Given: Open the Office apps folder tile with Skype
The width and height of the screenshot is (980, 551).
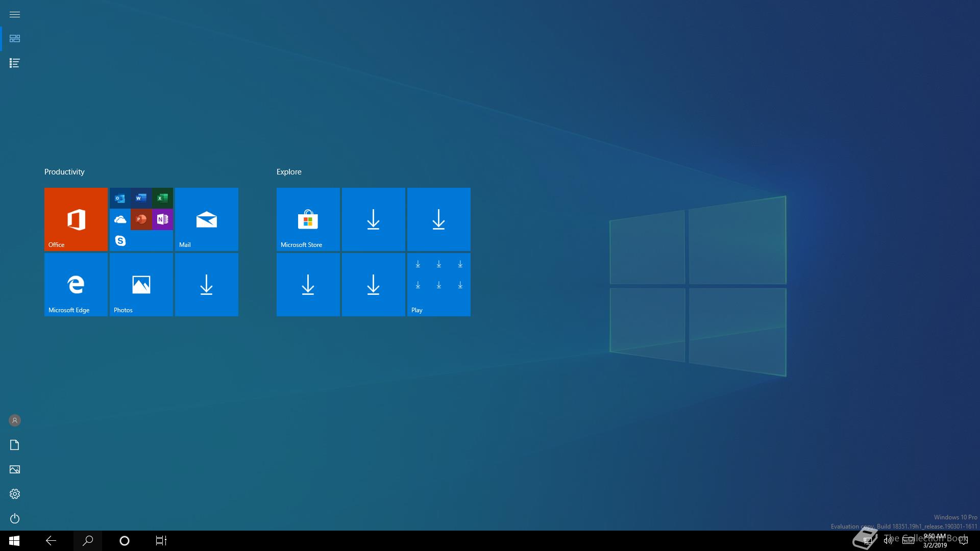Looking at the screenshot, I should coord(141,219).
